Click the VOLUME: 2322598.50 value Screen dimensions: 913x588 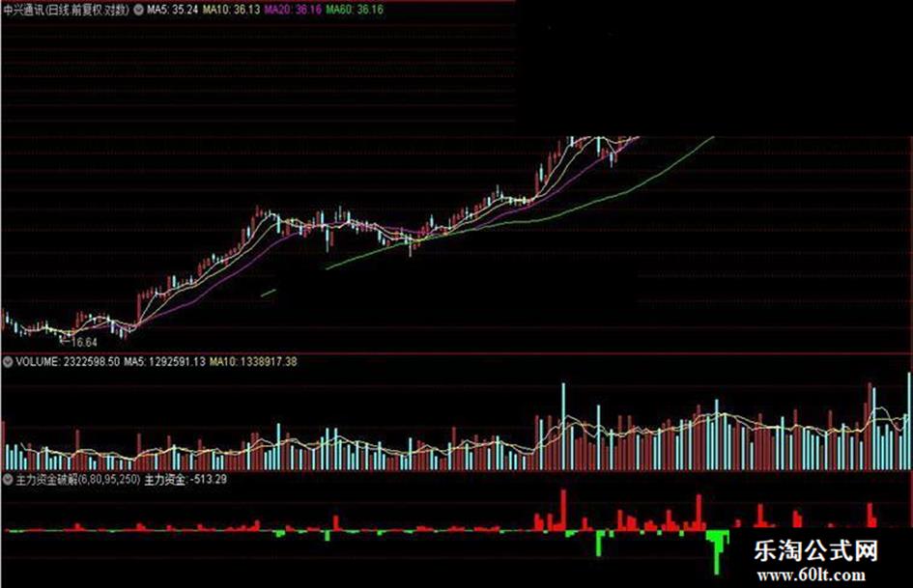pyautogui.click(x=68, y=361)
